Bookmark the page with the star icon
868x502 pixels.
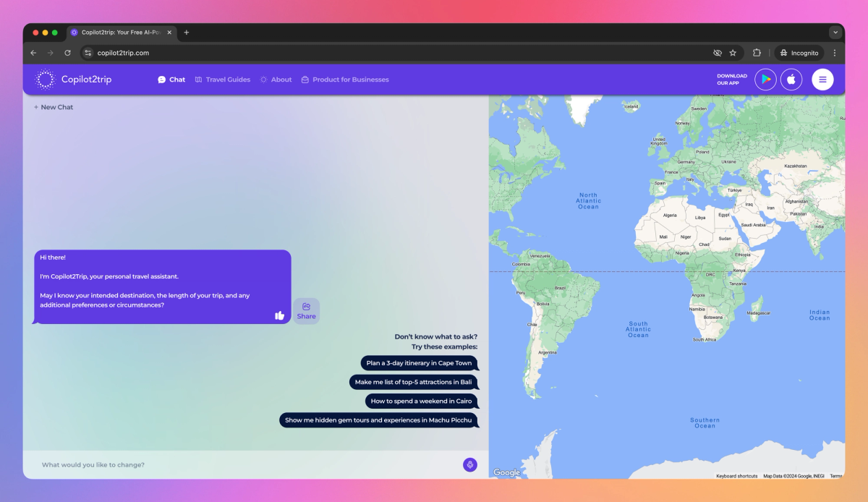tap(733, 52)
